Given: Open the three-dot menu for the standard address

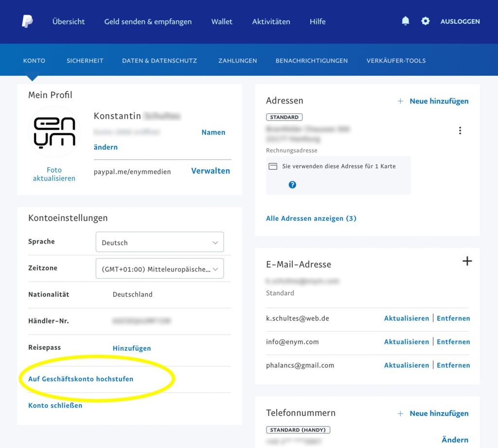Looking at the screenshot, I should tap(460, 130).
